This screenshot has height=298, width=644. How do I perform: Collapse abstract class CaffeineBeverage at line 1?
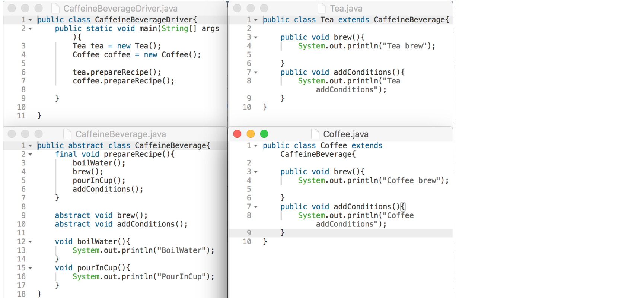tap(30, 146)
